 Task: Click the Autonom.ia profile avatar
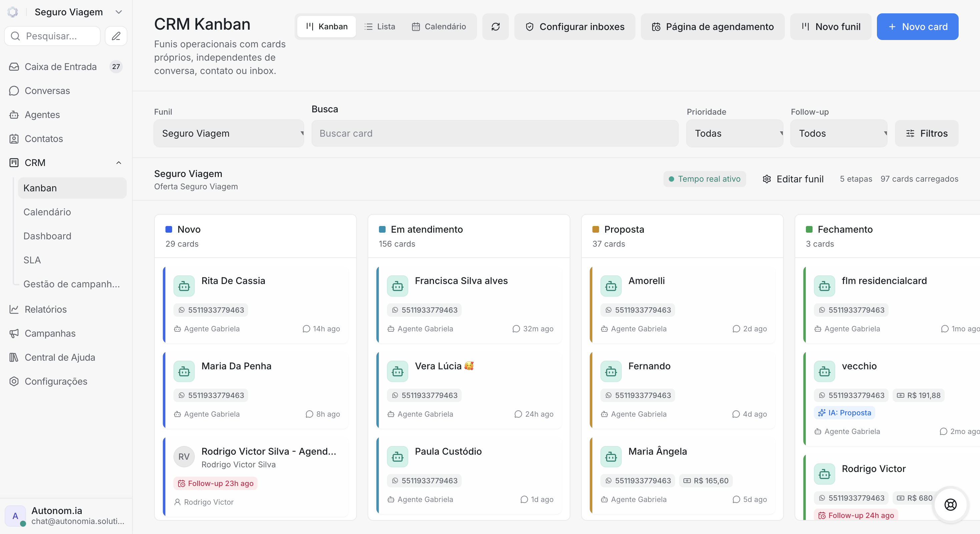pyautogui.click(x=15, y=516)
